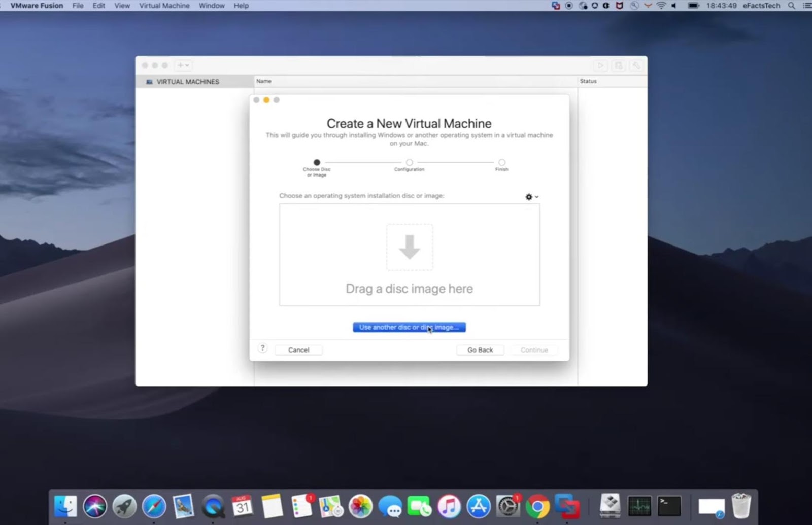Open Notification Center list icon
The height and width of the screenshot is (525, 812).
click(807, 6)
